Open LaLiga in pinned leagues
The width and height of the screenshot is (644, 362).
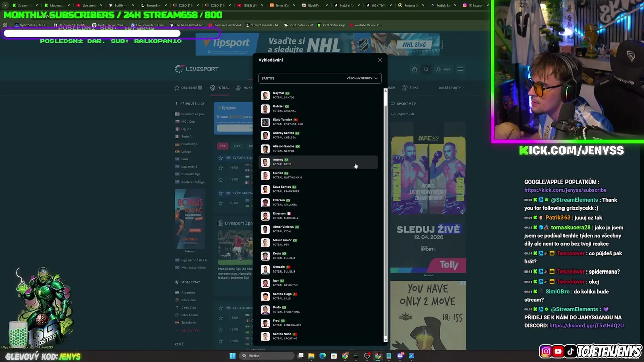183,152
